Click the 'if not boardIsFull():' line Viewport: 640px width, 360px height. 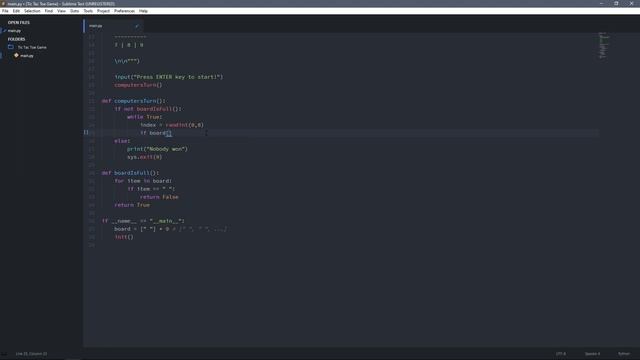[x=149, y=109]
